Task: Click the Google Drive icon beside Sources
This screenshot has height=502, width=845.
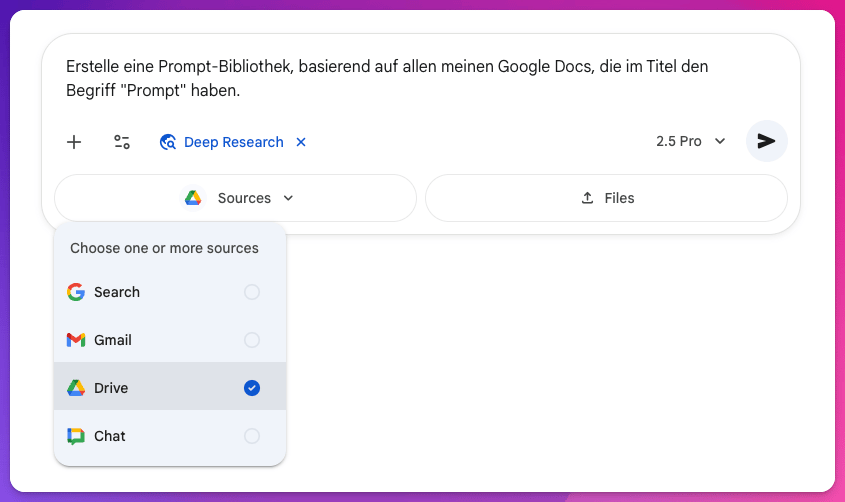Action: [x=193, y=198]
